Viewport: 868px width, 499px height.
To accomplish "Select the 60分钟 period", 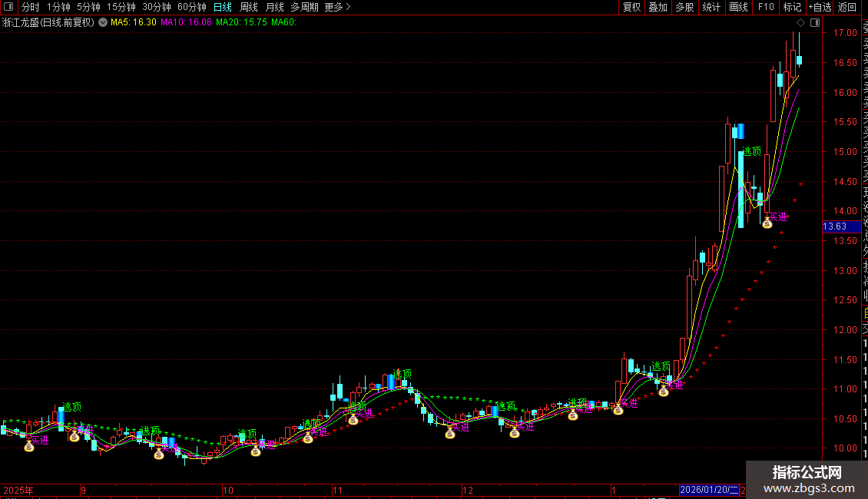I will coord(191,7).
